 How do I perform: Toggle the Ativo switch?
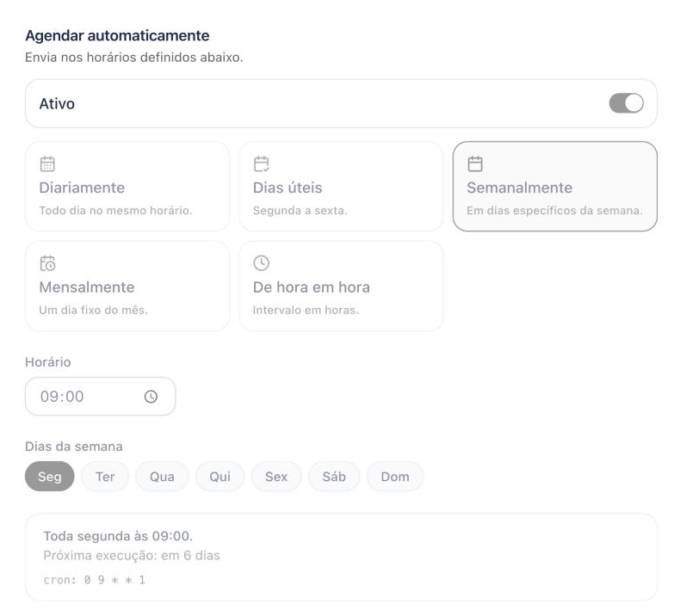click(x=626, y=103)
